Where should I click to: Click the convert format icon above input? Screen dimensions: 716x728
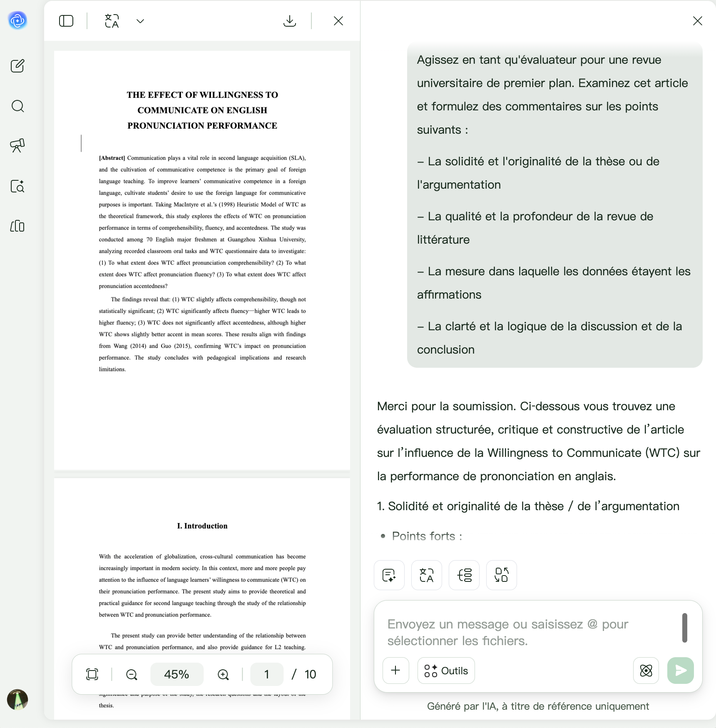click(502, 575)
